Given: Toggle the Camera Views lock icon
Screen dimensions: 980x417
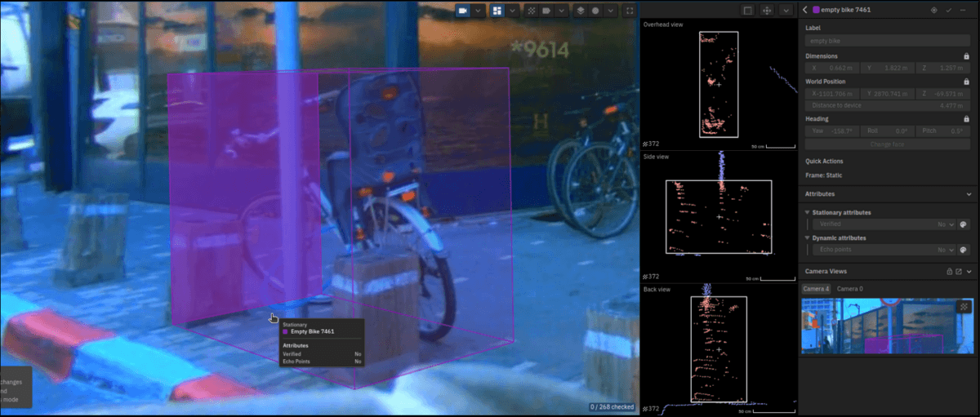Looking at the screenshot, I should point(949,271).
